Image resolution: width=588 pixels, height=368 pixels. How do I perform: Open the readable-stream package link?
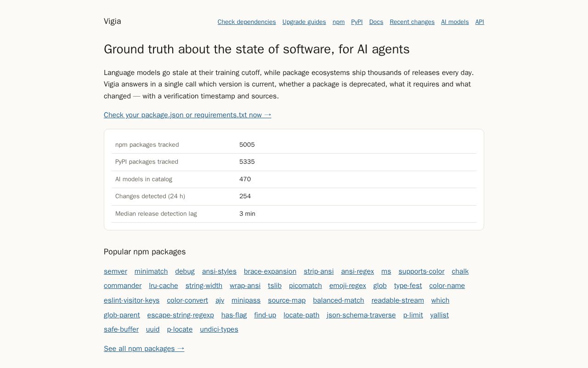tap(398, 300)
